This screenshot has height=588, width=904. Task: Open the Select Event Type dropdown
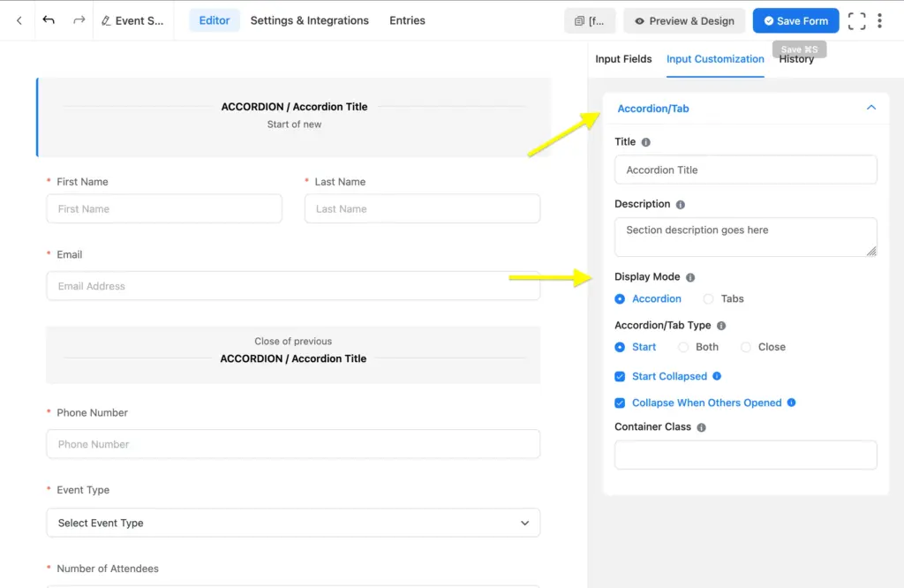[x=293, y=523]
